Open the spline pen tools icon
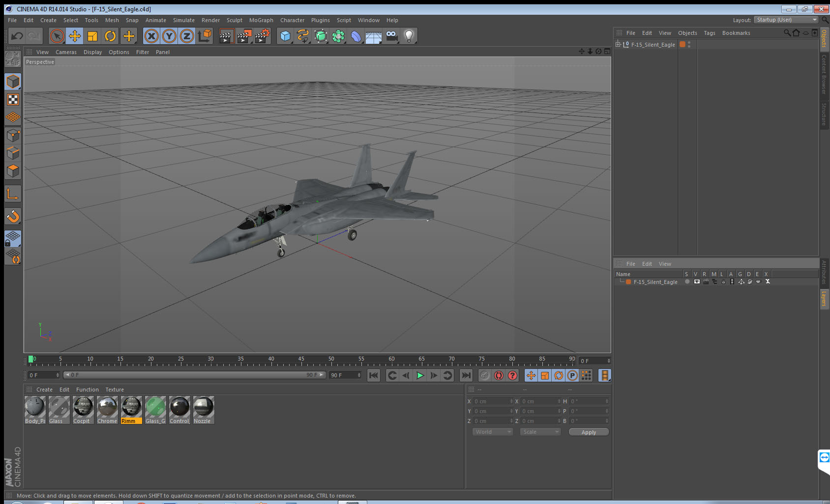 click(x=303, y=36)
